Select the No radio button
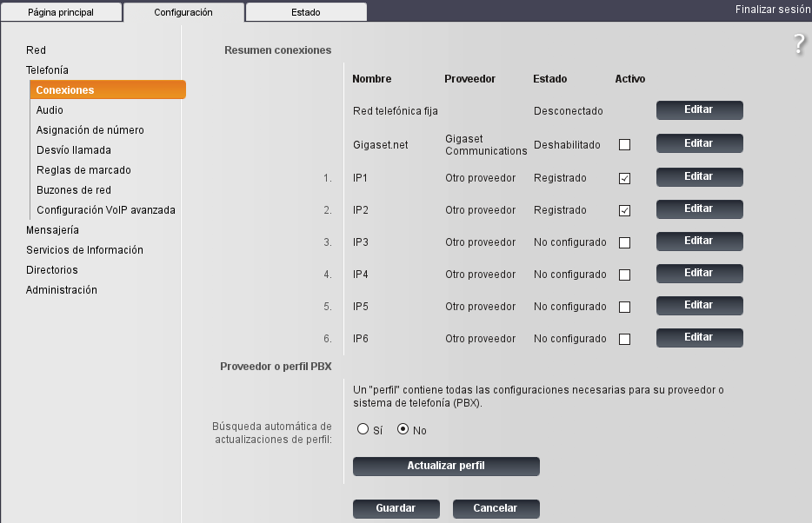 click(x=403, y=430)
